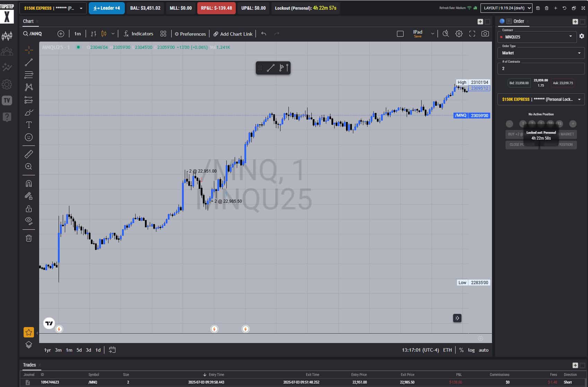Open the Indicators menu

138,34
